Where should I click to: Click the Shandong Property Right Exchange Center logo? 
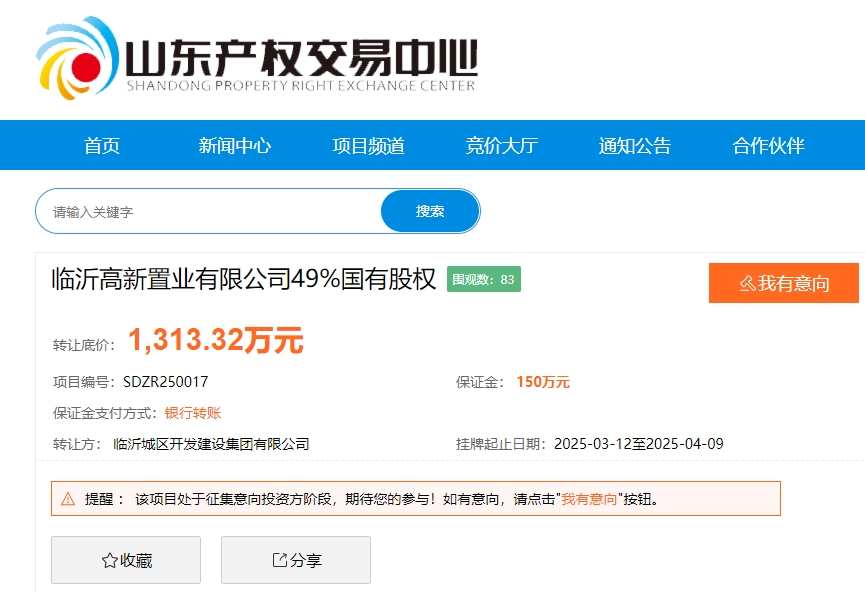click(257, 58)
